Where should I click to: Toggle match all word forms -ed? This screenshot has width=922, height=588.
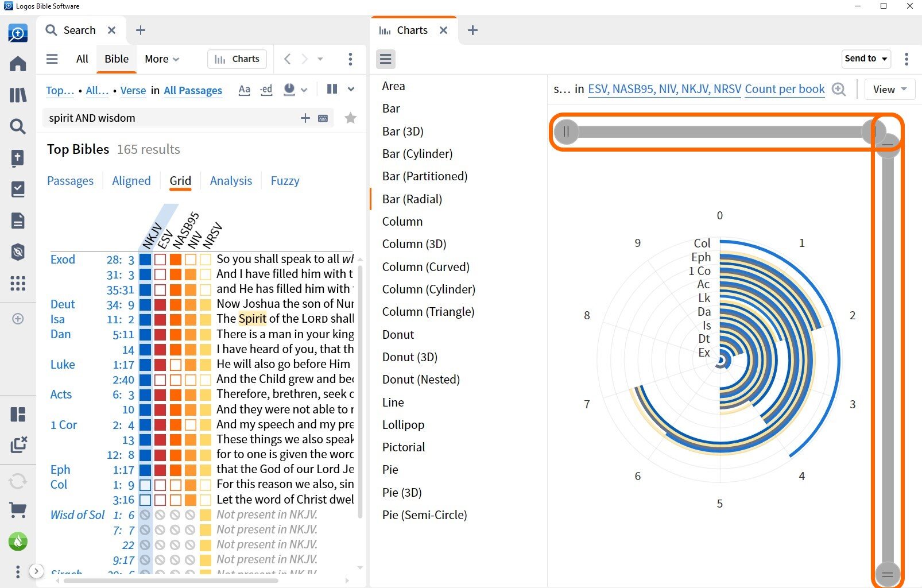tap(266, 90)
